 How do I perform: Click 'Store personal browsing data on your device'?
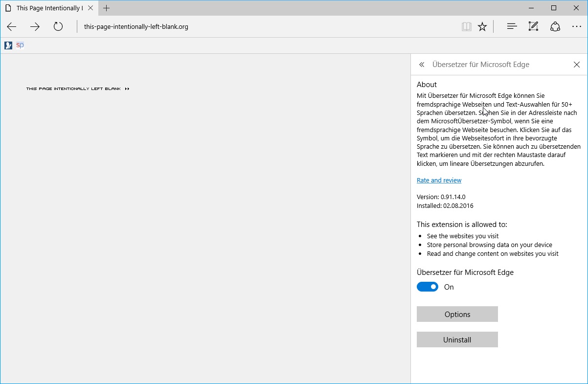point(490,245)
